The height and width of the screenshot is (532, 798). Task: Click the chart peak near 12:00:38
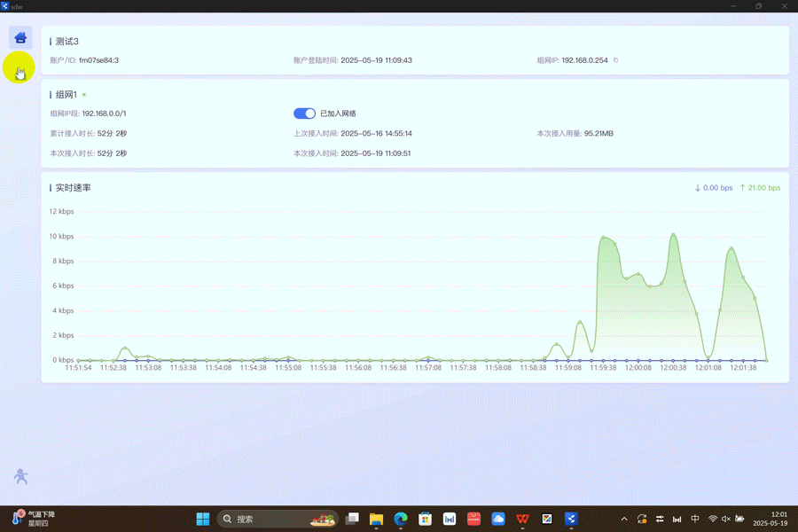(674, 235)
